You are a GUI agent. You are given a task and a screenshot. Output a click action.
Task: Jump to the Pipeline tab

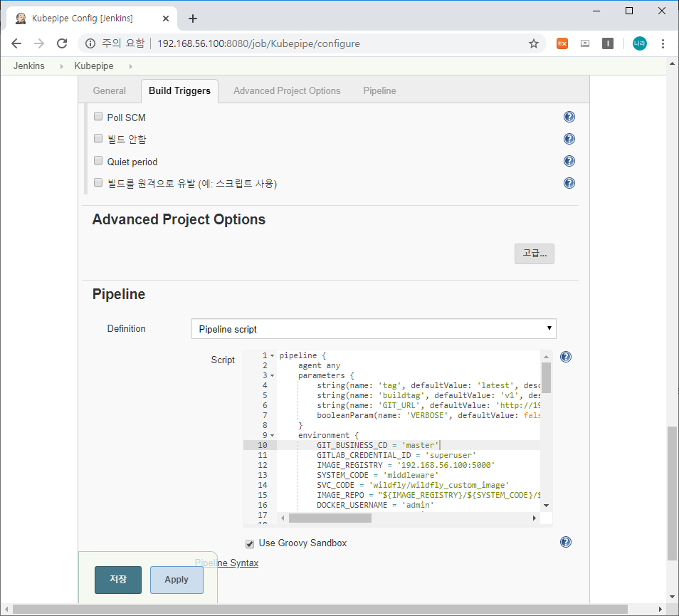379,91
